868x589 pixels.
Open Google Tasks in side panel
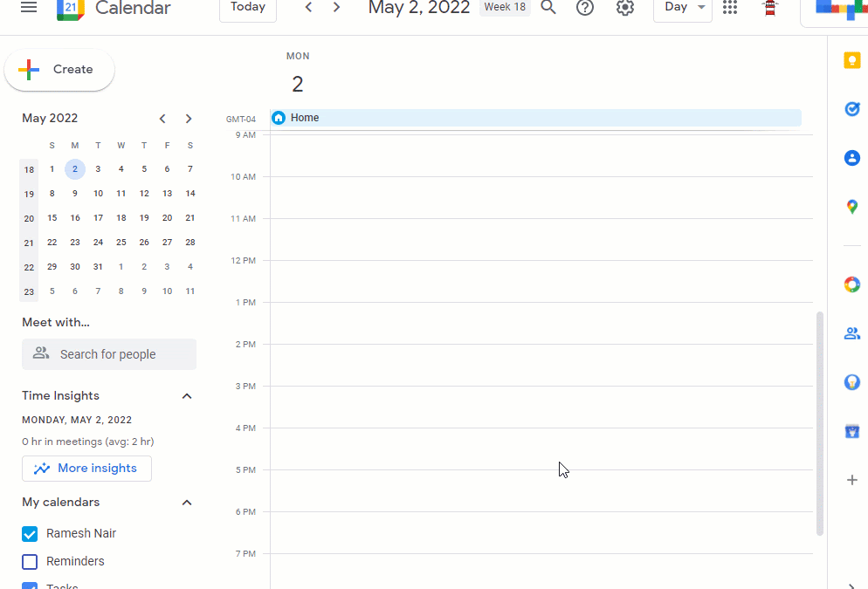852,109
